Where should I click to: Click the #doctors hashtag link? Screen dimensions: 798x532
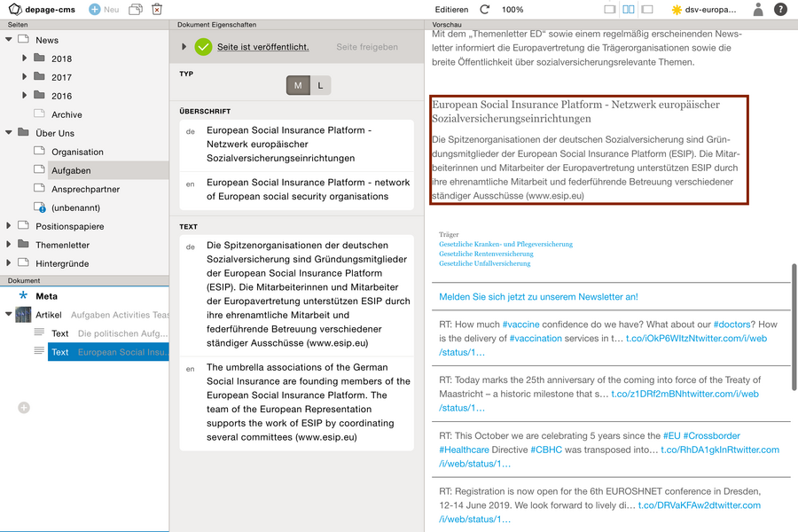(731, 325)
